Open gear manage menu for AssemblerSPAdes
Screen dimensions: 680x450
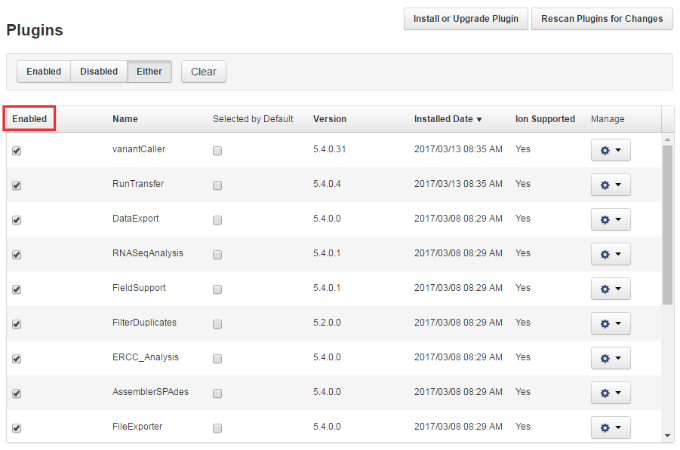tap(610, 393)
